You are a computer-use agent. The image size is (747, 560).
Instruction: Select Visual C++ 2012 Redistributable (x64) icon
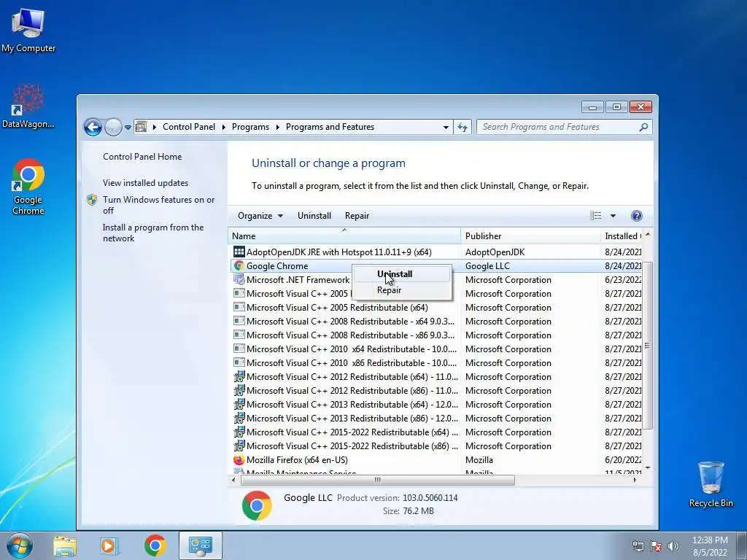[239, 376]
